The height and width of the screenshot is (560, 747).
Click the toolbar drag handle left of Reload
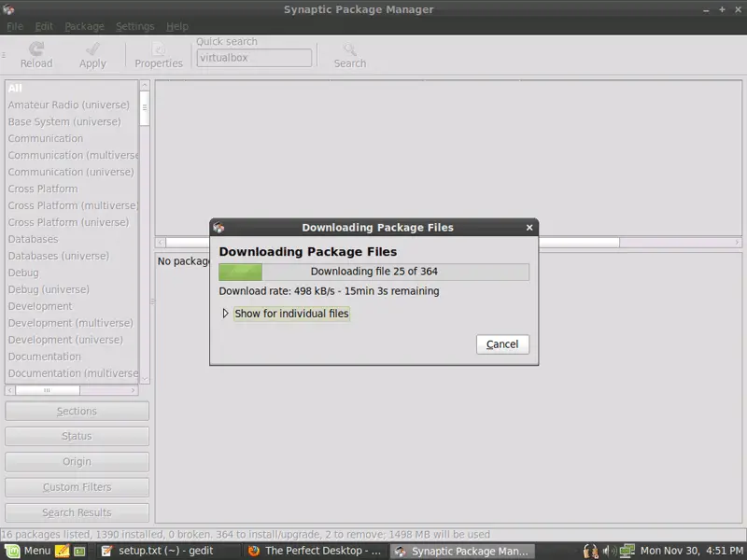pos(4,55)
